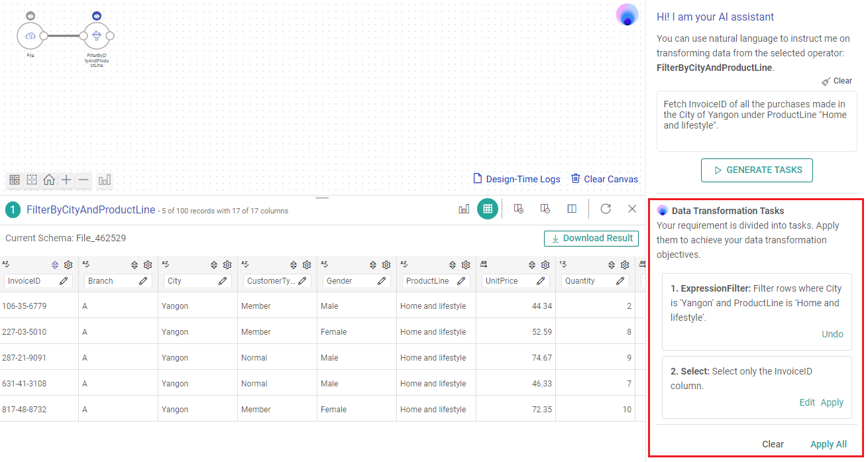Refresh the FilterByCityAndProductLine results
868x462 pixels.
pyautogui.click(x=606, y=209)
